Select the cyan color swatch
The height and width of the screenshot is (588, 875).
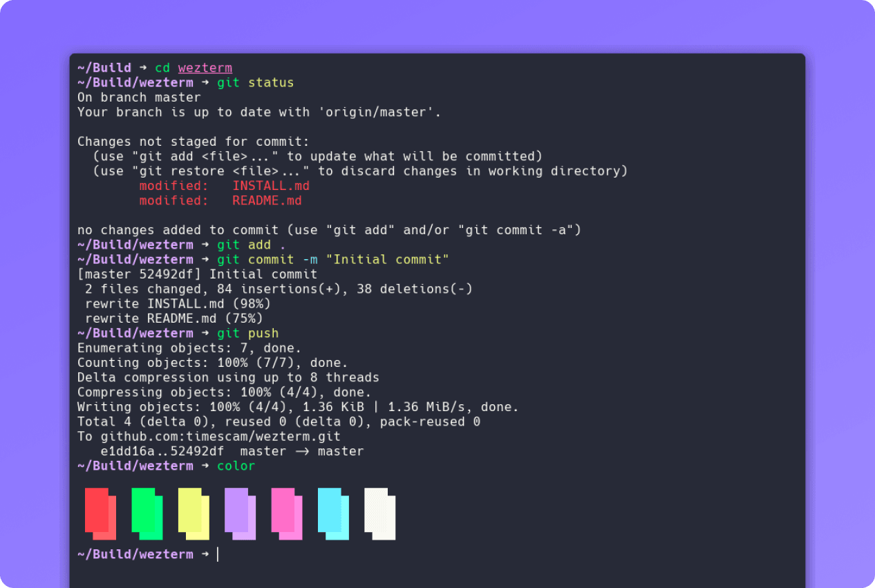332,513
